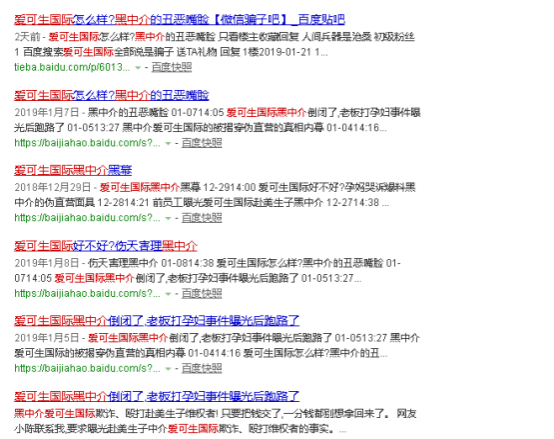The image size is (554, 439).
Task: Expand dropdown arrow beside second result's baijiahao URL
Action: pos(168,143)
